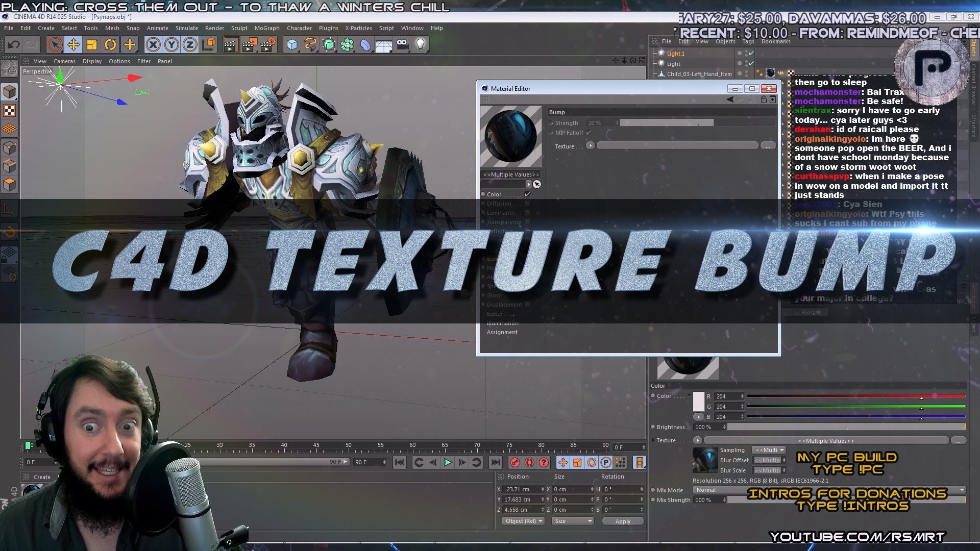980x551 pixels.
Task: Add a Floor environment object
Action: [384, 45]
